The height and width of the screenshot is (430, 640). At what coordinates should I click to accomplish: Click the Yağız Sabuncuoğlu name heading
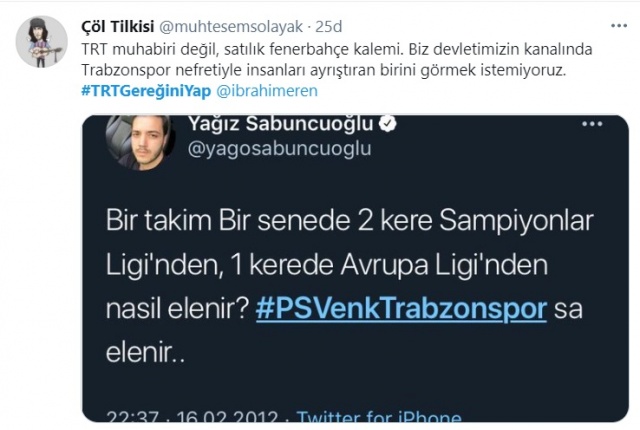tap(280, 124)
